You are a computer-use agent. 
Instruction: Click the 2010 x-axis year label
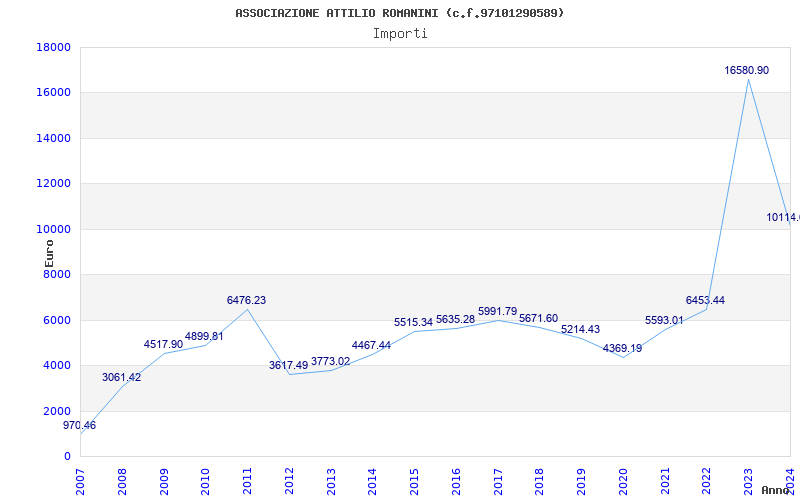(x=205, y=482)
